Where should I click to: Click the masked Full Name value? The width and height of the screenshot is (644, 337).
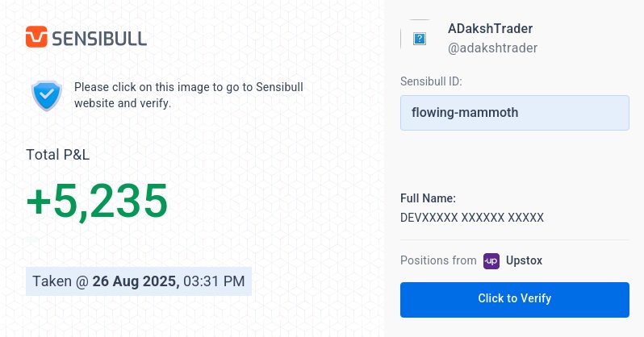472,218
